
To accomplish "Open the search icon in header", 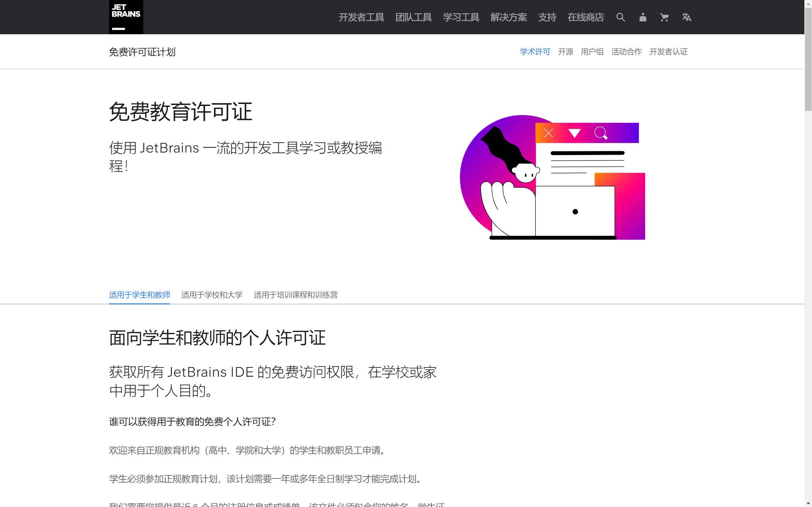I will tap(620, 17).
